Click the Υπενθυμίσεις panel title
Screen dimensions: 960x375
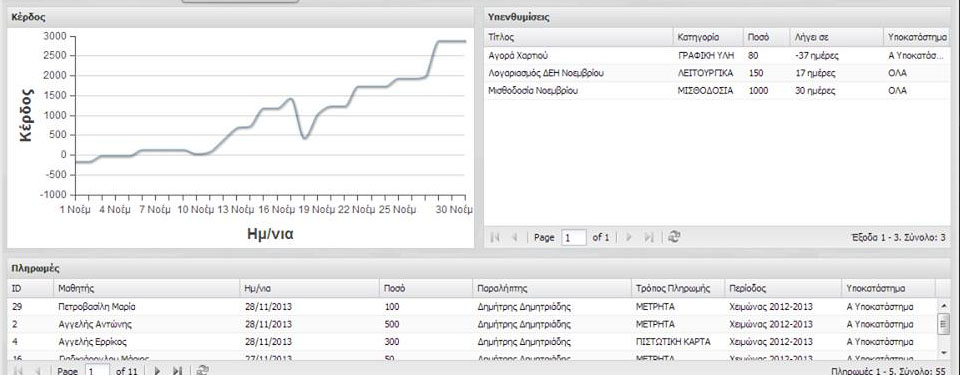point(519,17)
